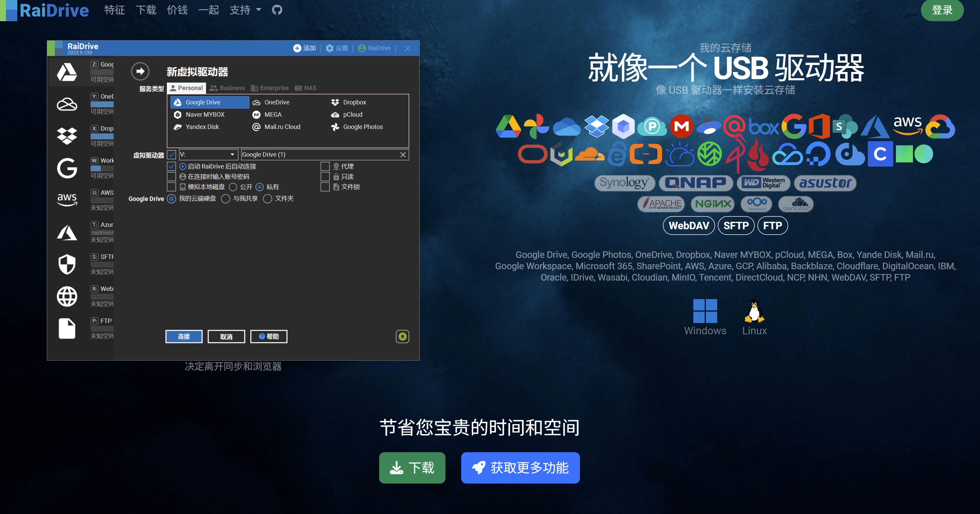Click the Nextcloud badge
Screen dimensions: 980x514
(756, 204)
